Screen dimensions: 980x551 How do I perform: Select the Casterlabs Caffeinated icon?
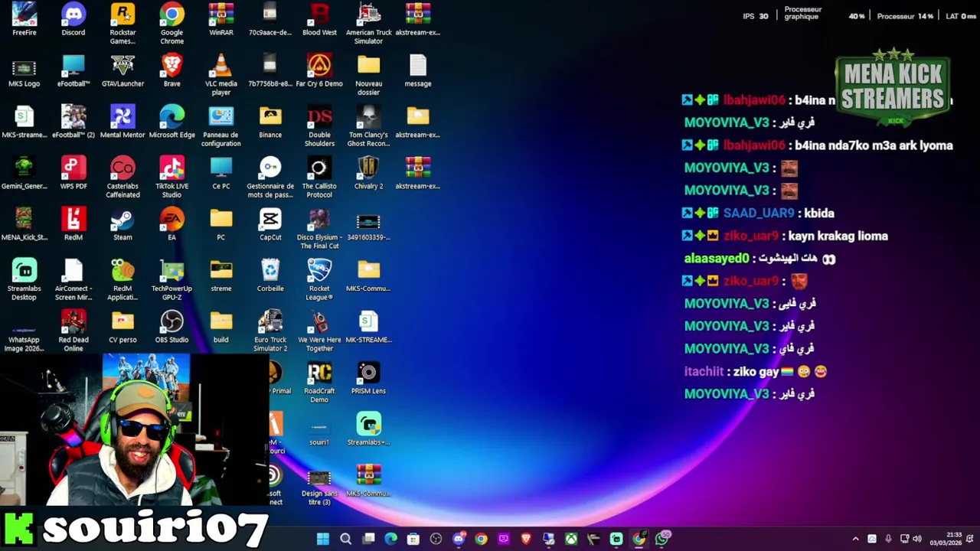pyautogui.click(x=122, y=178)
